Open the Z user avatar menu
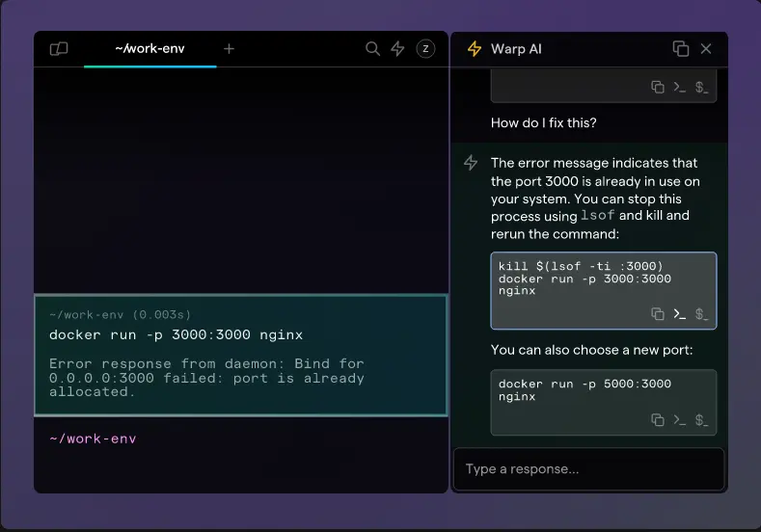 pos(425,49)
